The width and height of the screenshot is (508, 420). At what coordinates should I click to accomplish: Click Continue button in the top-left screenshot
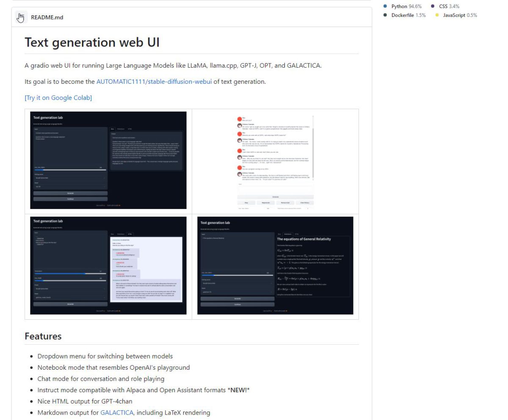click(70, 199)
